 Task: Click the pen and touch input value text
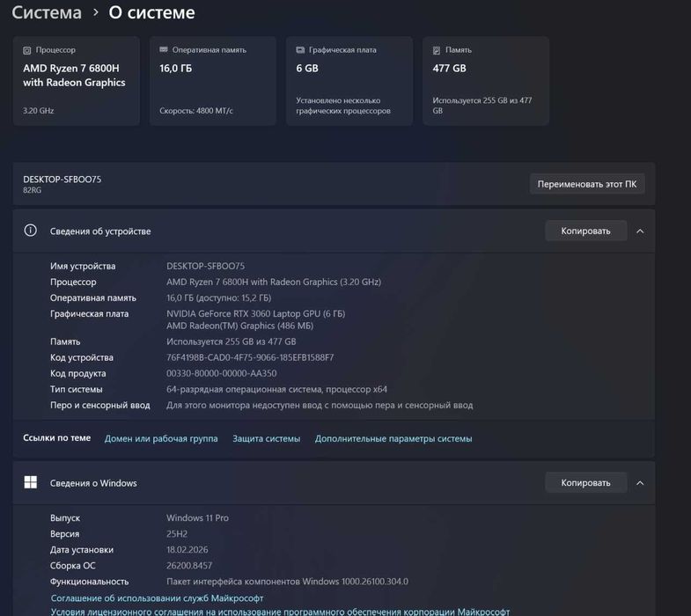pos(320,405)
